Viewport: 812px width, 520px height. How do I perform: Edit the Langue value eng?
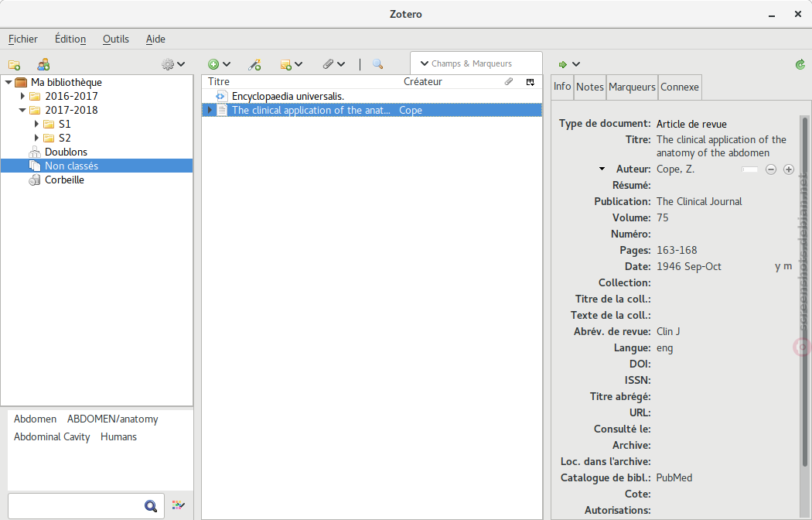pos(665,348)
